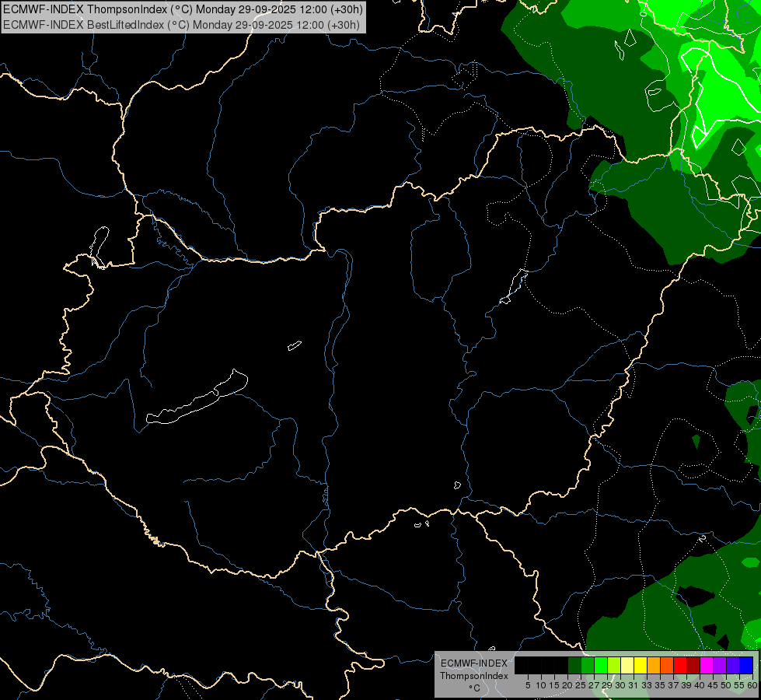Select the blue 55-60 legend swatch
Screen dimensions: 761x700
point(746,665)
